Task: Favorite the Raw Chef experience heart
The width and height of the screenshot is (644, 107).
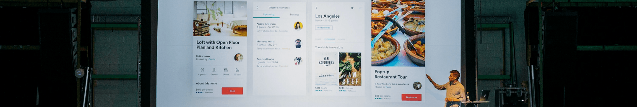Action: (359, 54)
